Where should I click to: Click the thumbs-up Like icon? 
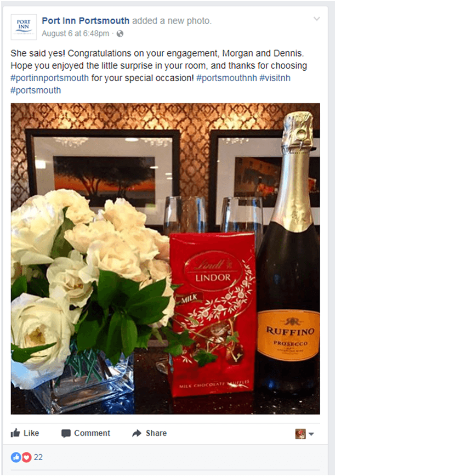[x=15, y=433]
